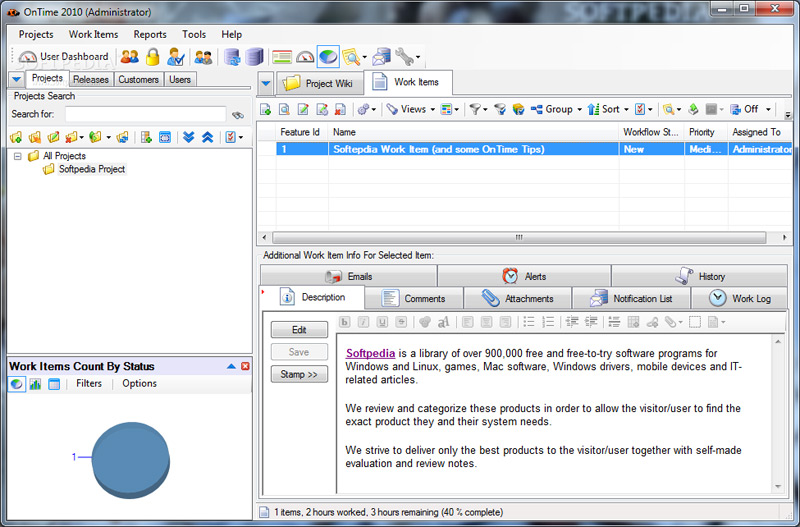Click Filters in Work Items Count panel
Image resolution: width=800 pixels, height=527 pixels.
[x=89, y=384]
